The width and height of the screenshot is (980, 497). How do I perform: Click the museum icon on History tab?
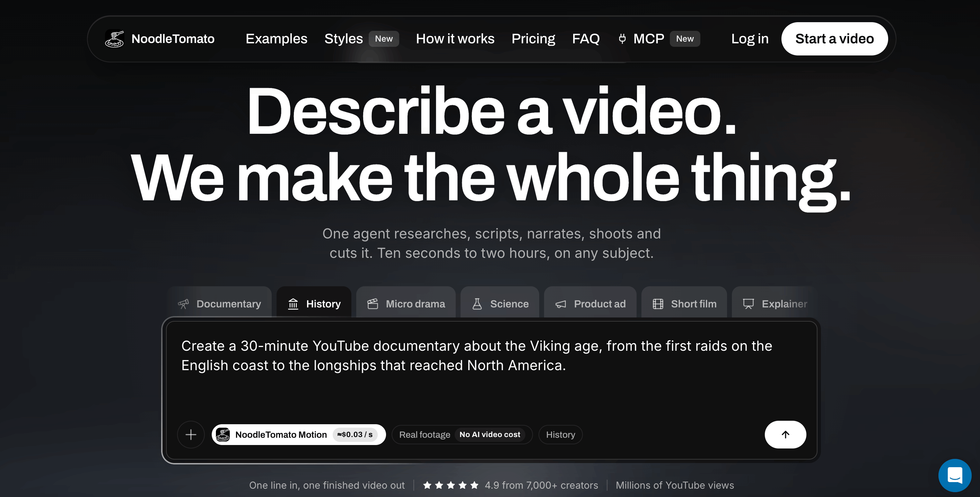pyautogui.click(x=293, y=304)
